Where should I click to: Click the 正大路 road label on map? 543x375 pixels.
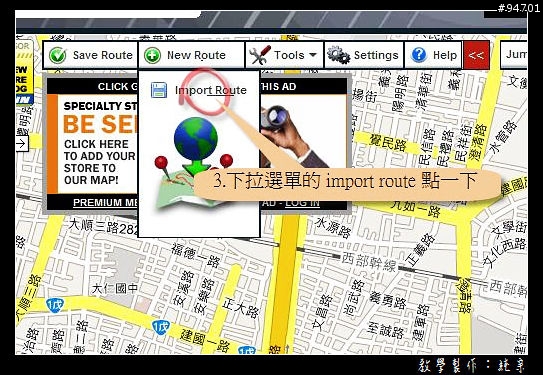(241, 307)
